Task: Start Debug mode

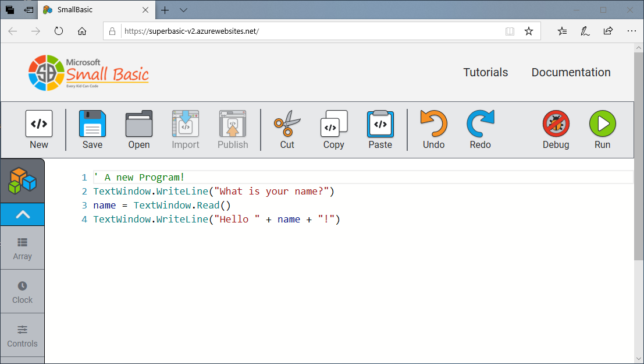Action: tap(556, 129)
